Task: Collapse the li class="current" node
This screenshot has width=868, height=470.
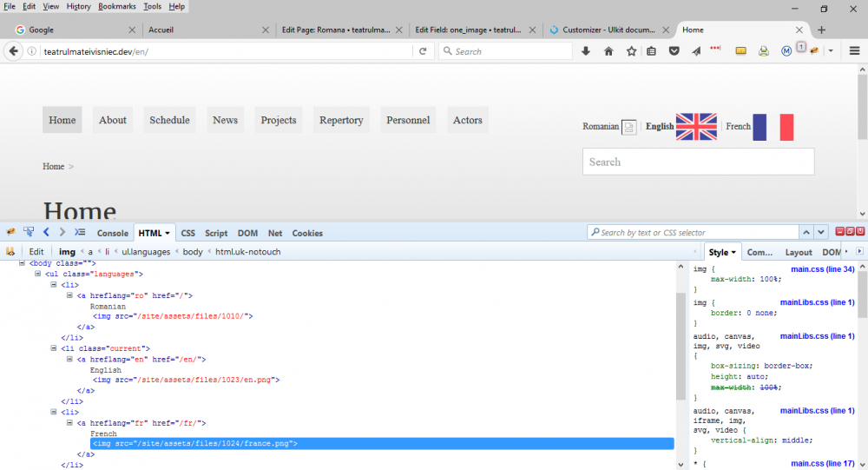Action: tap(54, 348)
